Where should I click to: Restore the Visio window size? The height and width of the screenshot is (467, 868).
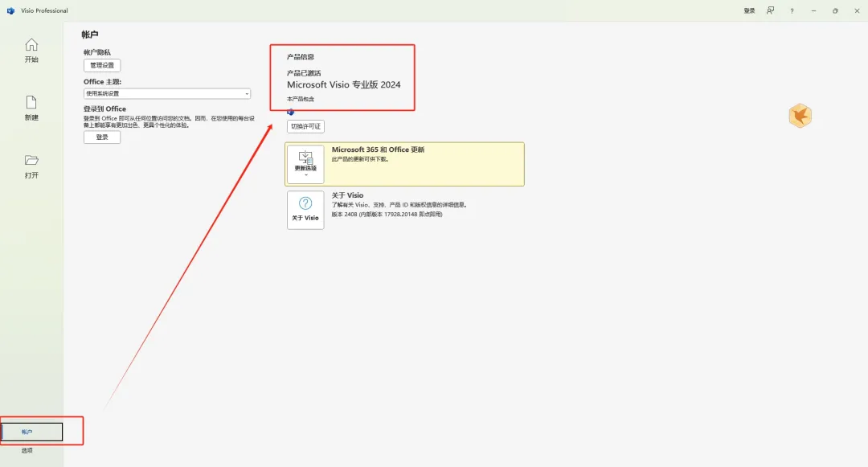coord(835,10)
